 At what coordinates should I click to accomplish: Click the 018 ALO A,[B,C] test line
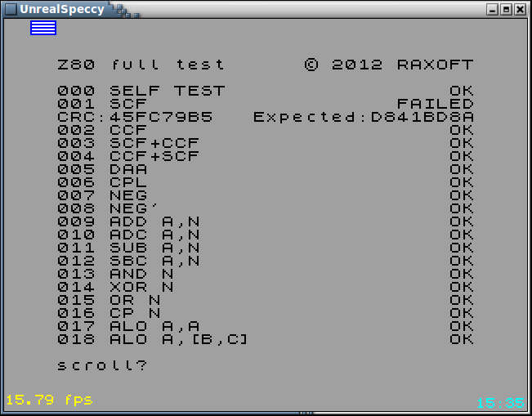pyautogui.click(x=152, y=339)
